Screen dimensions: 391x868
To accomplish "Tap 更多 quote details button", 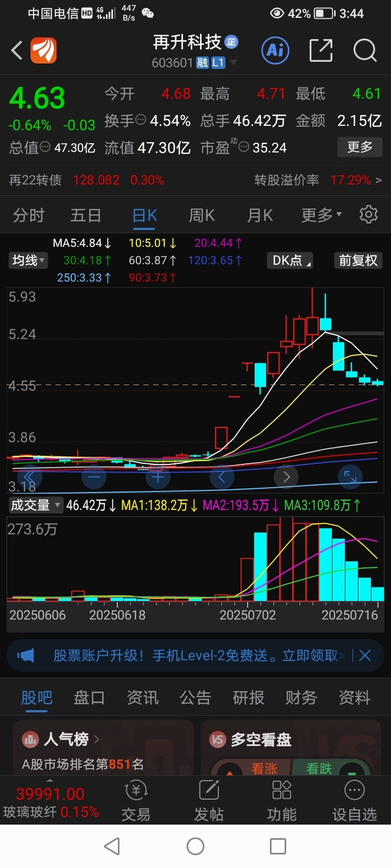I will [360, 146].
